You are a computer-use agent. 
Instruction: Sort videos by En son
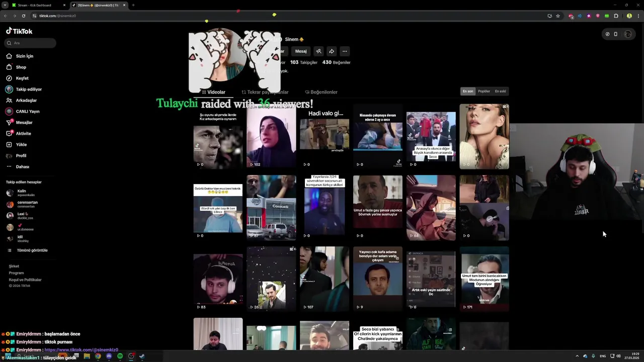[x=468, y=92]
